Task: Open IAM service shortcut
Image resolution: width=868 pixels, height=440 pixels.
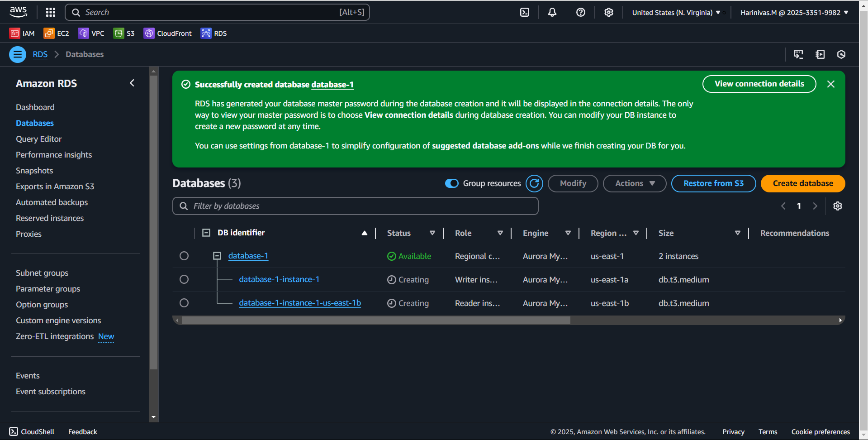Action: 22,33
